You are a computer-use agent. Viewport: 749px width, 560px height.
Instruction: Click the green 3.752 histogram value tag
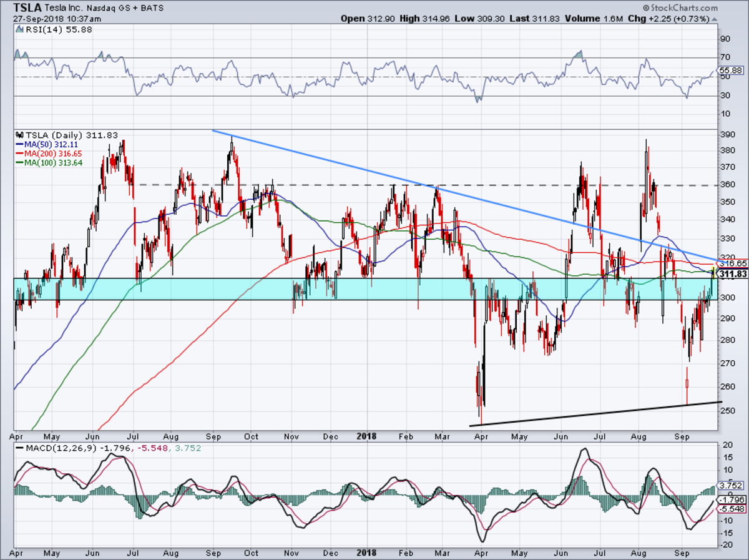tap(731, 485)
